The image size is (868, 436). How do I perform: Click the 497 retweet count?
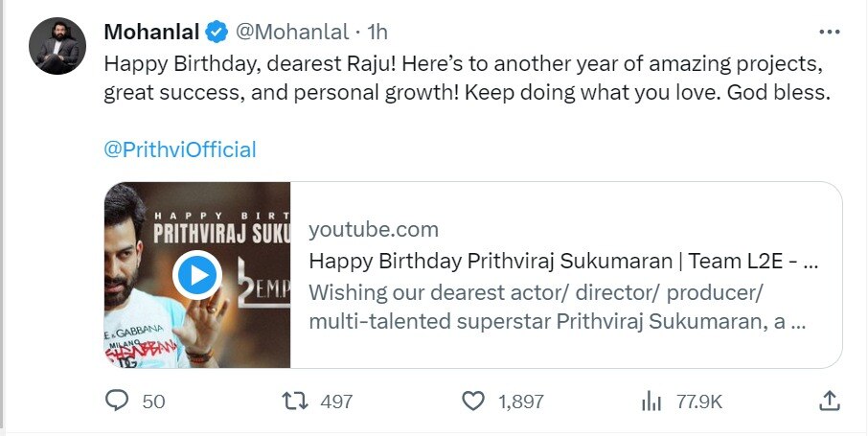point(336,402)
